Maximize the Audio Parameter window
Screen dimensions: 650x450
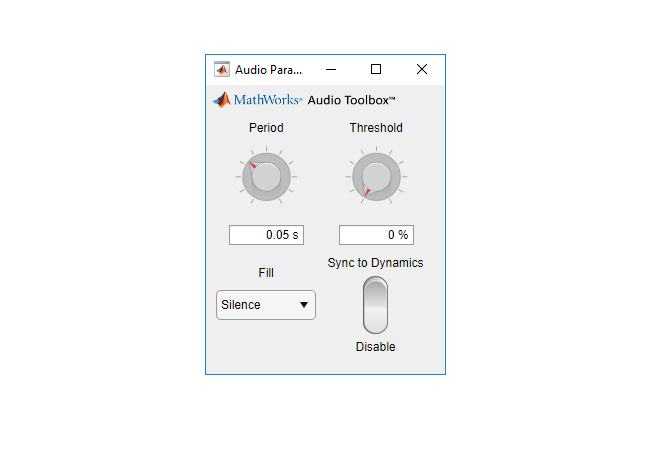376,69
